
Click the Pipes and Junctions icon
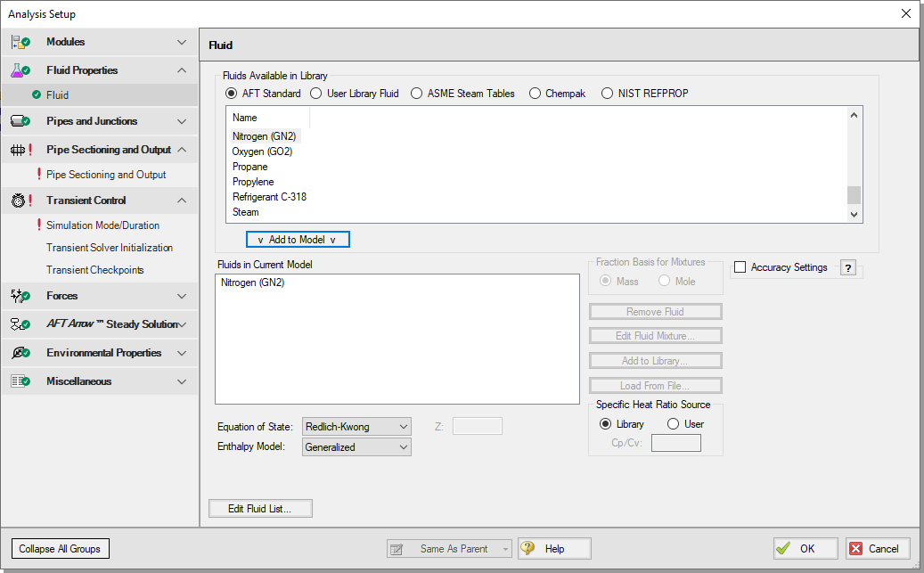pos(20,121)
